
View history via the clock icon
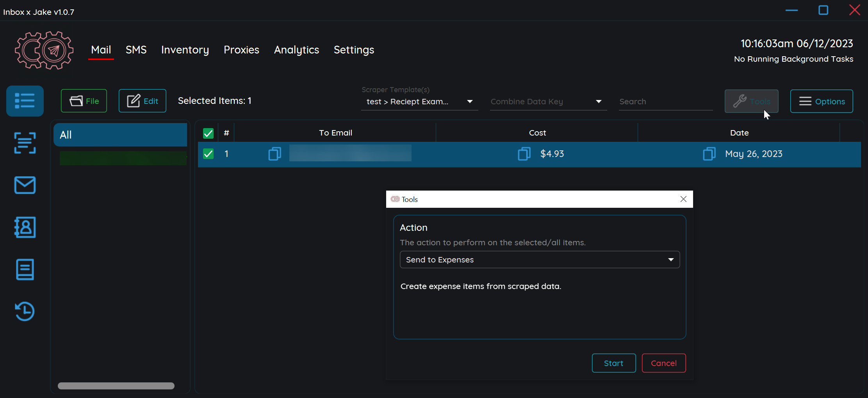point(25,311)
